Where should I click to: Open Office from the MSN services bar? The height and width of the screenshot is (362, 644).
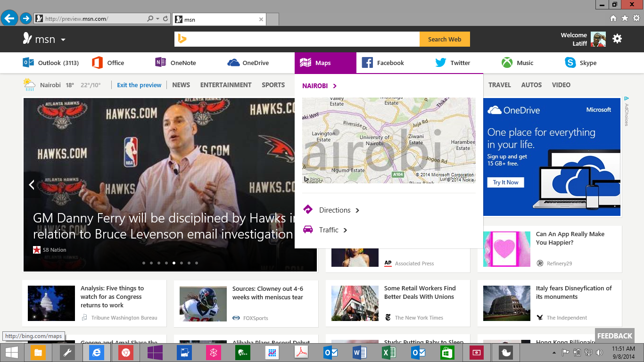click(x=108, y=63)
